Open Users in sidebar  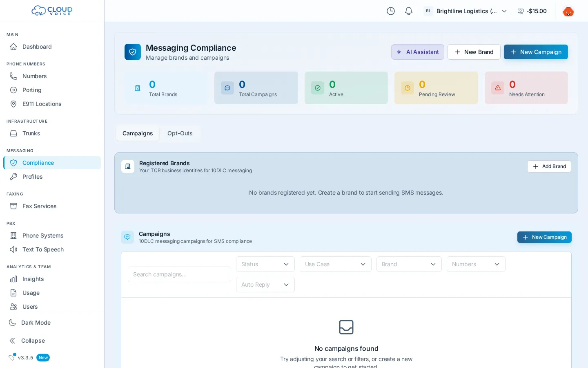pos(52,307)
